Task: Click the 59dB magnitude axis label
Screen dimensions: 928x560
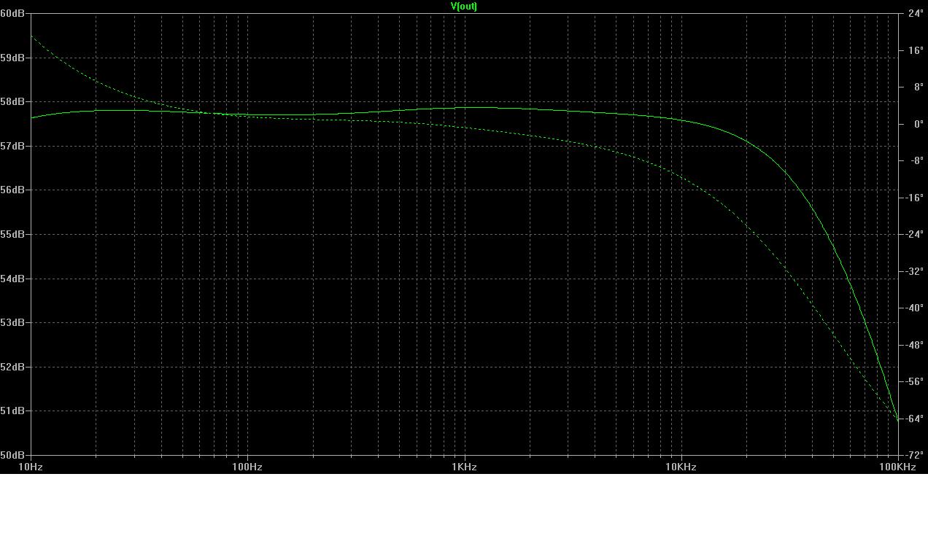Action: [12, 58]
